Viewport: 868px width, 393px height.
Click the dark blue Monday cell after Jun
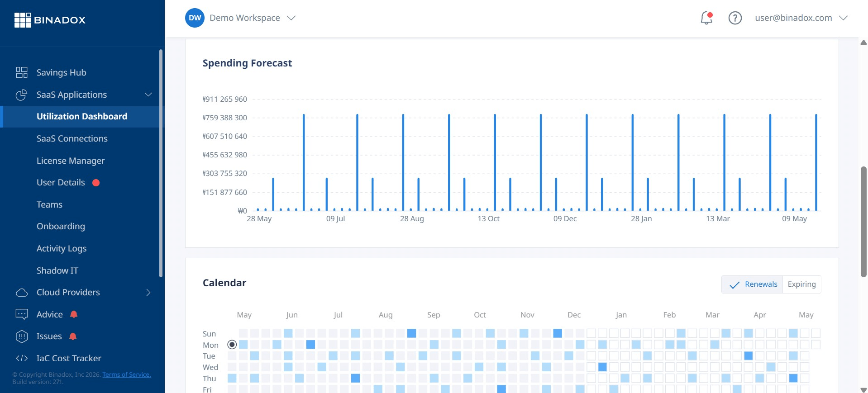click(310, 345)
